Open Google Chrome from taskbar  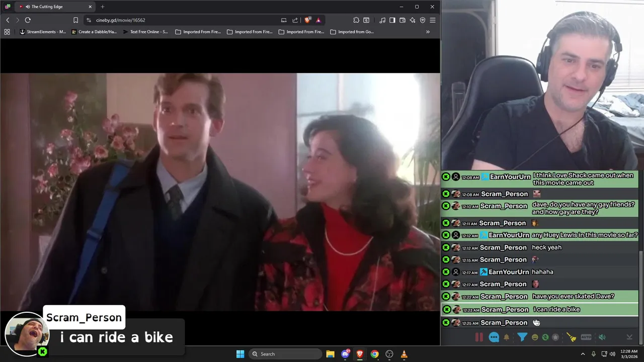[374, 354]
